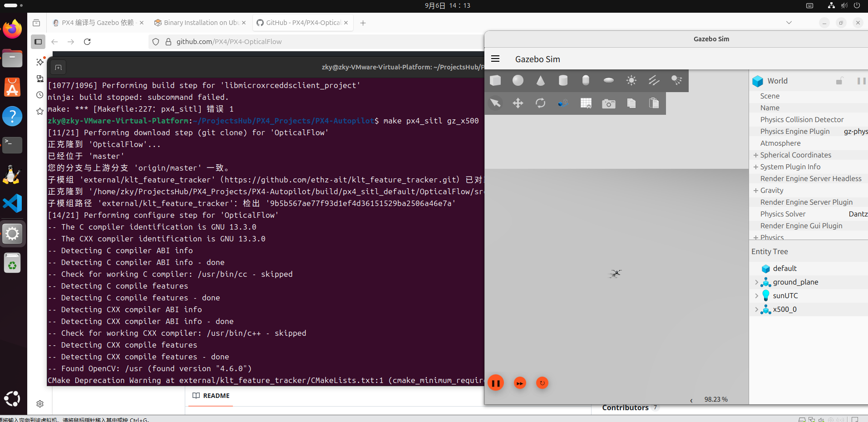Switch to Binary Installation on Ubuntu tab

click(x=200, y=23)
